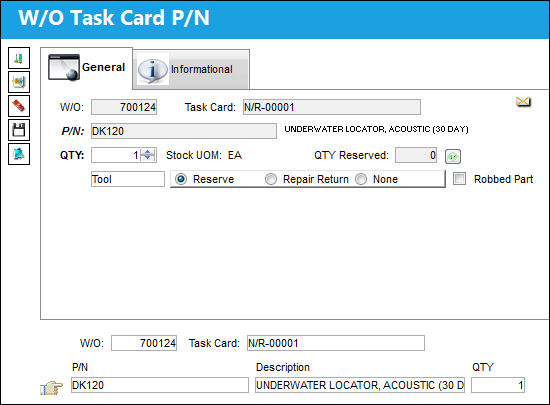This screenshot has height=405, width=550.
Task: Click the red eraser delete icon
Action: pyautogui.click(x=19, y=106)
